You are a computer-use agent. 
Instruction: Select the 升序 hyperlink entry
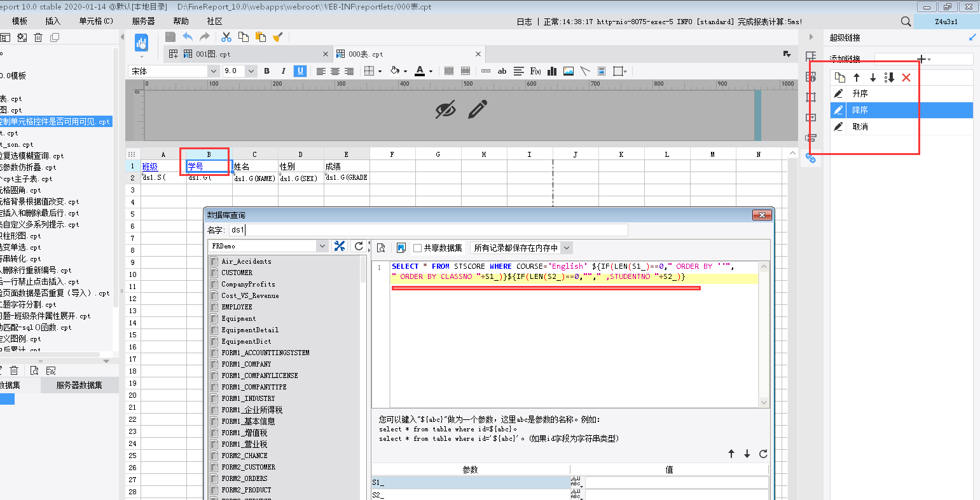point(860,93)
